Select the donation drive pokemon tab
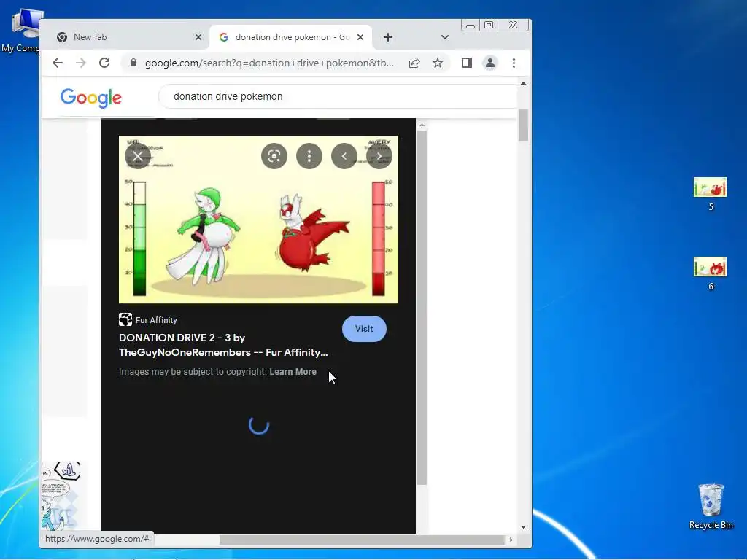The image size is (747, 560). coord(290,37)
